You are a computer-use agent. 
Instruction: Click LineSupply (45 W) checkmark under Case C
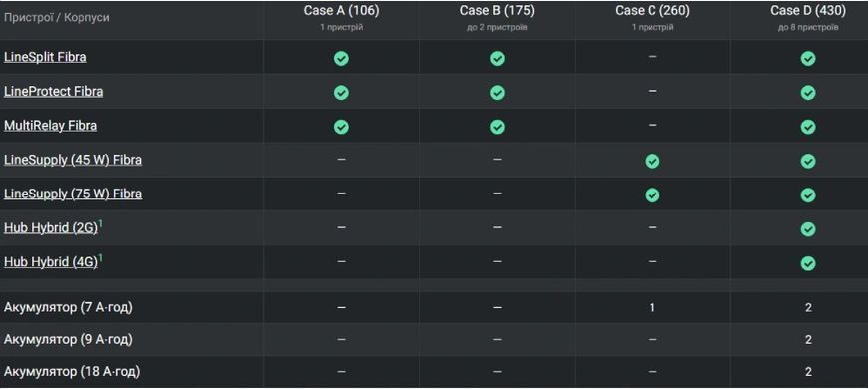(652, 161)
